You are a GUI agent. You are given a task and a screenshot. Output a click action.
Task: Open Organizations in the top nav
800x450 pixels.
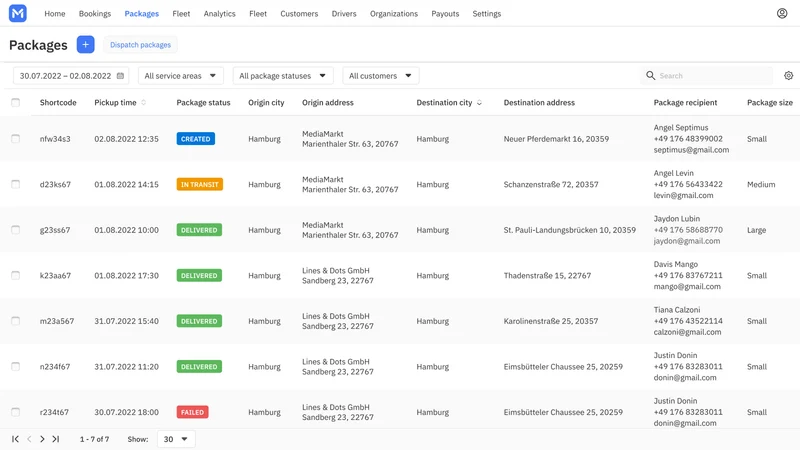pos(394,14)
